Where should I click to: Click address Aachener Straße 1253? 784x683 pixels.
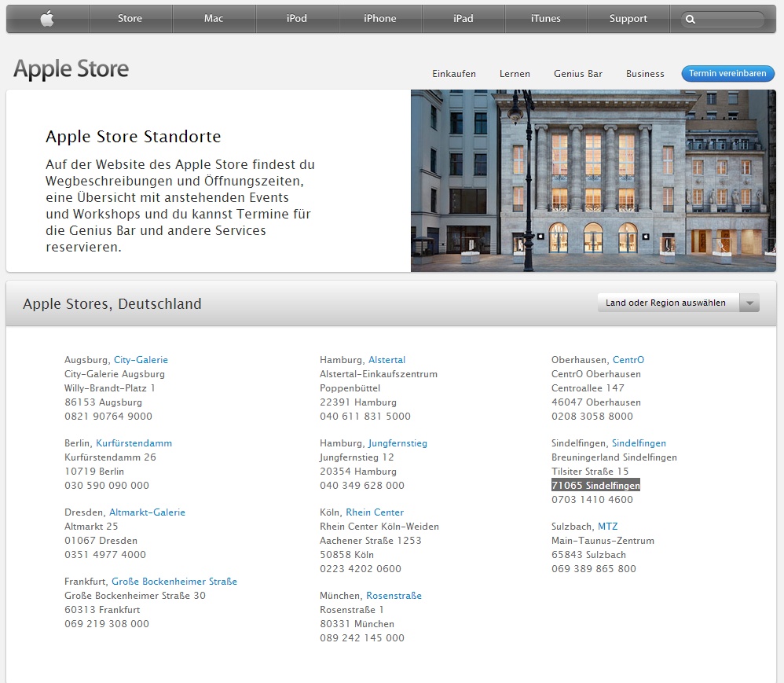pos(371,541)
